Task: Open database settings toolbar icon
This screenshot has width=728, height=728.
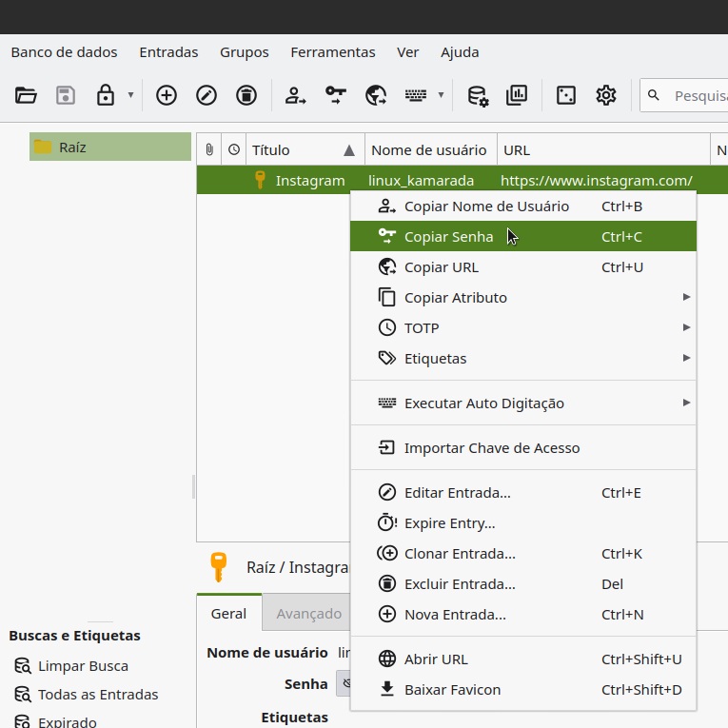Action: 478,96
